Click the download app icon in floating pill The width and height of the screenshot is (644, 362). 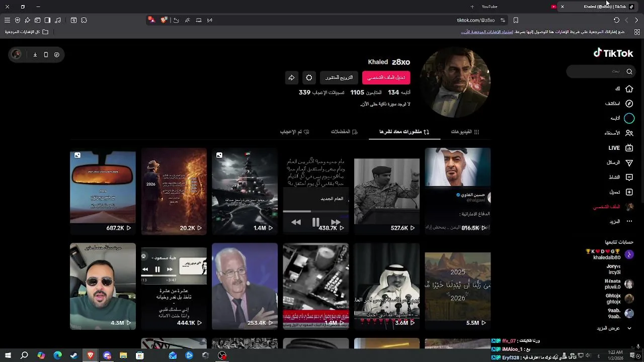pyautogui.click(x=35, y=54)
